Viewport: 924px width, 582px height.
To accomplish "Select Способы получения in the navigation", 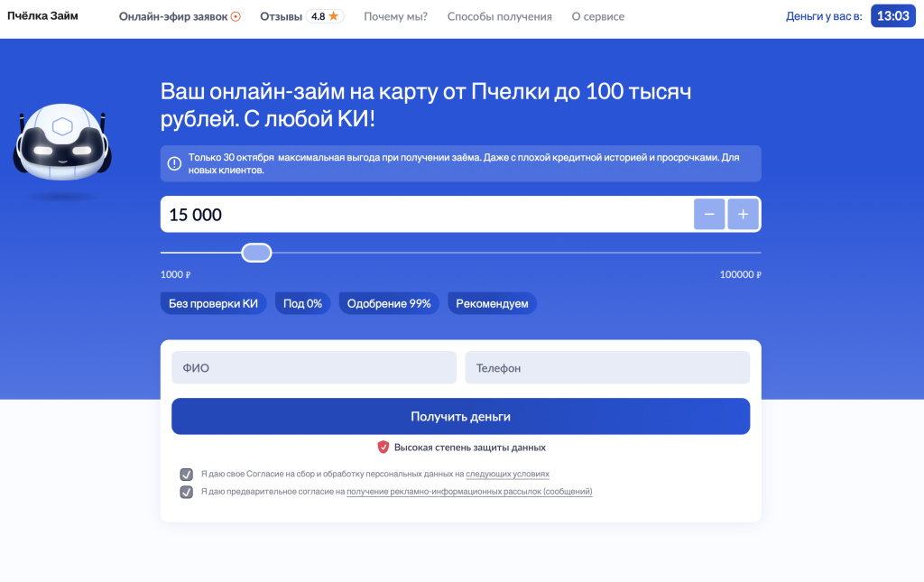I will click(x=499, y=15).
